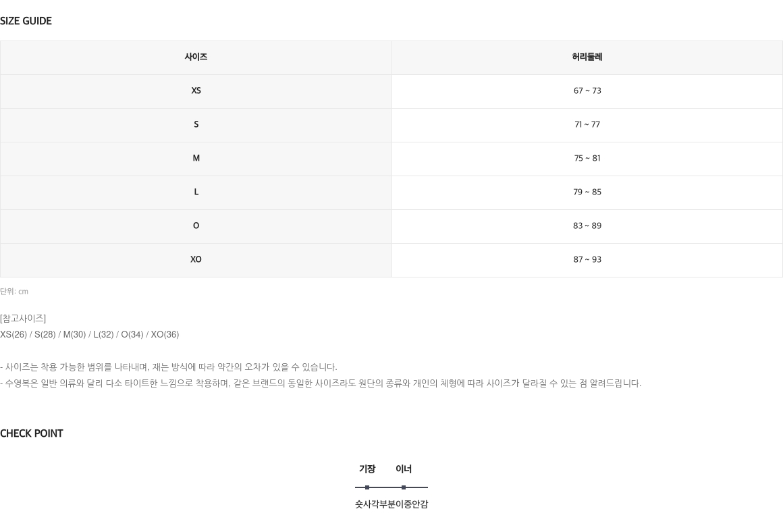
Task: Click the 83 ~ 89 waist value
Action: (x=587, y=225)
